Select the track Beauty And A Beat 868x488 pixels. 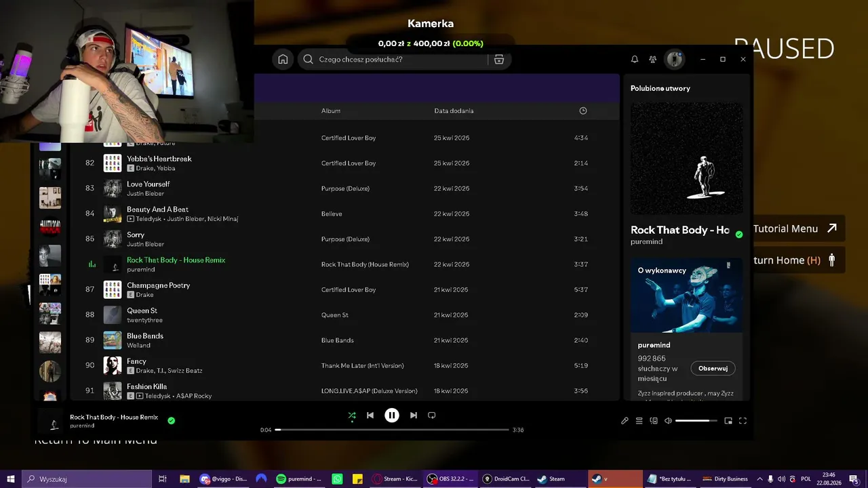coord(344,213)
